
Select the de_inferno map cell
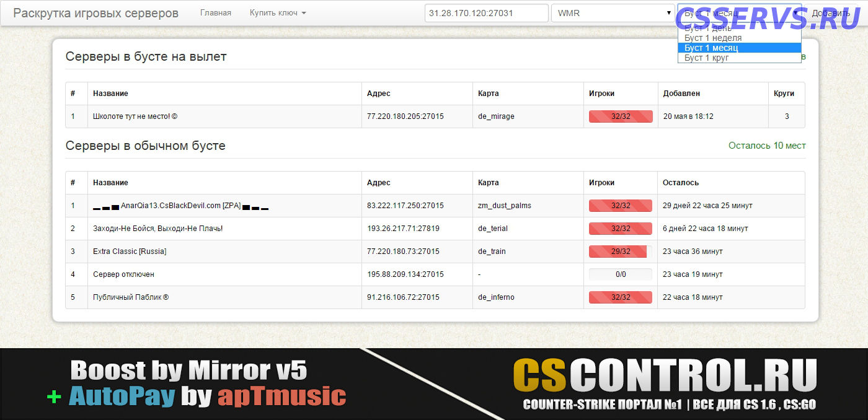pos(496,297)
